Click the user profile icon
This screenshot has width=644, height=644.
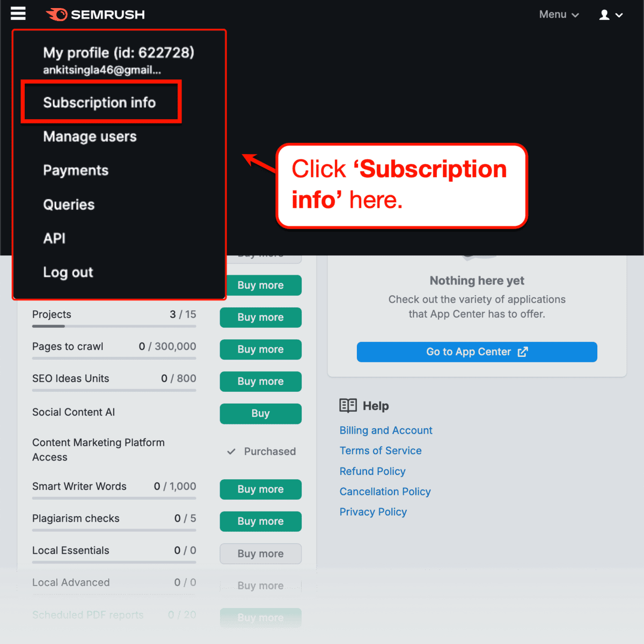tap(604, 14)
